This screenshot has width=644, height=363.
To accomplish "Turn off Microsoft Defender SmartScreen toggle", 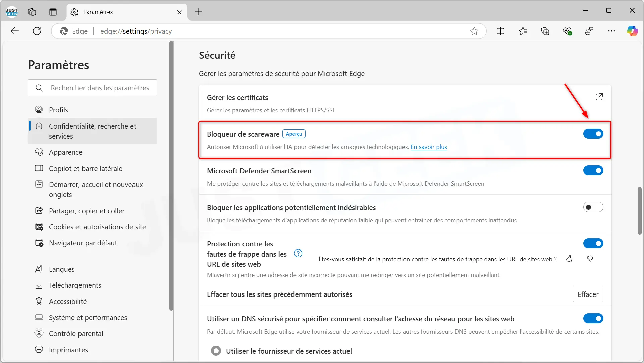I will (x=593, y=171).
